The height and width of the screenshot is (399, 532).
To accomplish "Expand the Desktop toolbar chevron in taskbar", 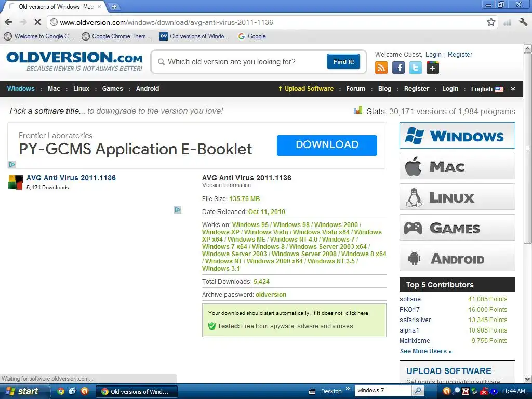I will coord(348,389).
